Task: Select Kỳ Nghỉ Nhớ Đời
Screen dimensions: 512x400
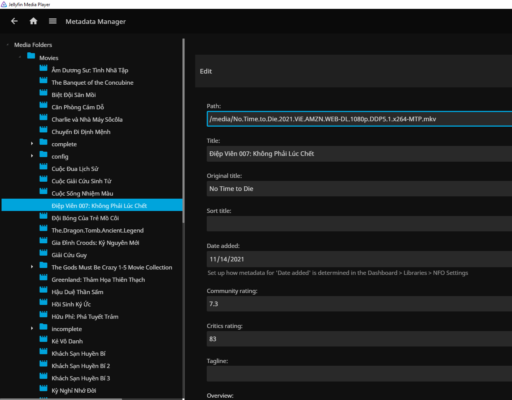Action: click(74, 391)
